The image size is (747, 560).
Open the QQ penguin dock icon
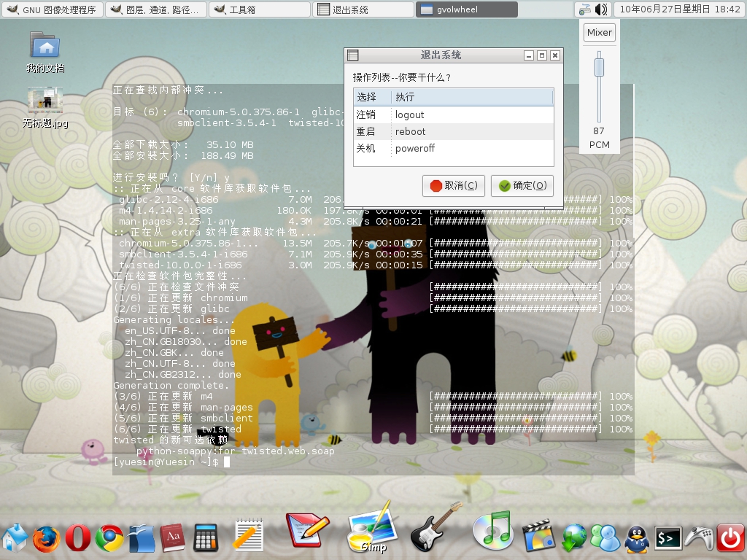(x=636, y=539)
